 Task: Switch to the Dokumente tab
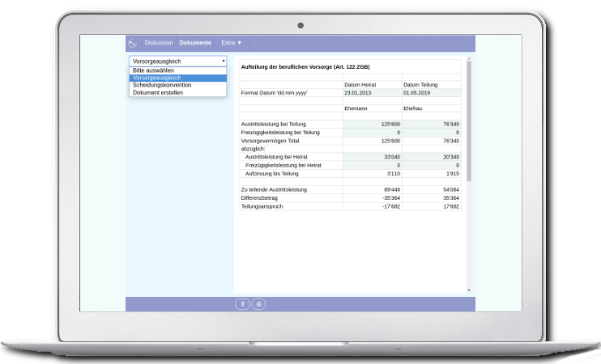coord(195,43)
